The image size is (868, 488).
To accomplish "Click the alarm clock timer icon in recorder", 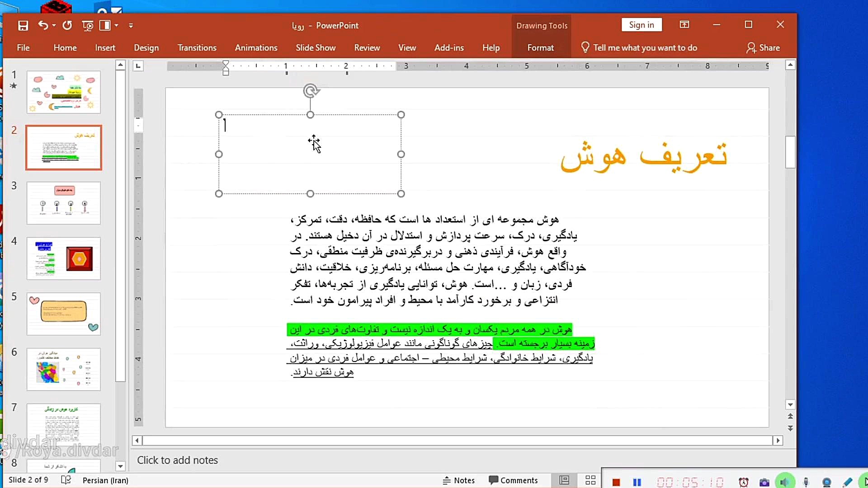I will [x=744, y=482].
